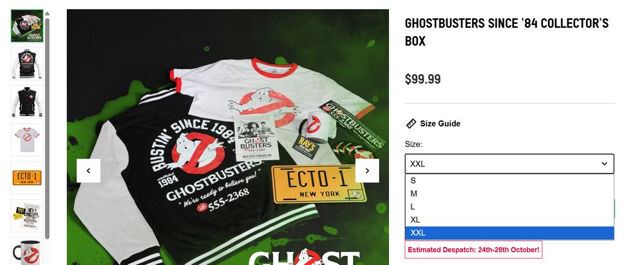Show the ECTO-1 license plate thumbnail
Image resolution: width=644 pixels, height=265 pixels.
click(26, 178)
